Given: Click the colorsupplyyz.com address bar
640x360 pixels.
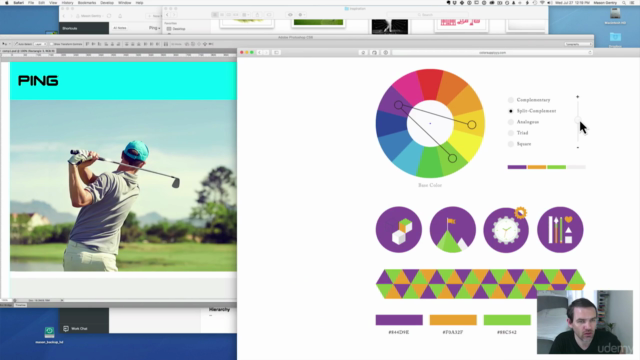Looking at the screenshot, I should [x=492, y=53].
